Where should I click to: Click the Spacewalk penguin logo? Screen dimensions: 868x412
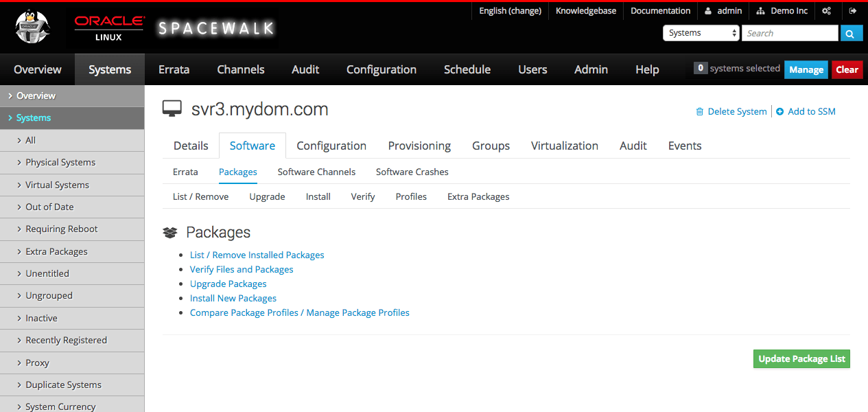[34, 28]
